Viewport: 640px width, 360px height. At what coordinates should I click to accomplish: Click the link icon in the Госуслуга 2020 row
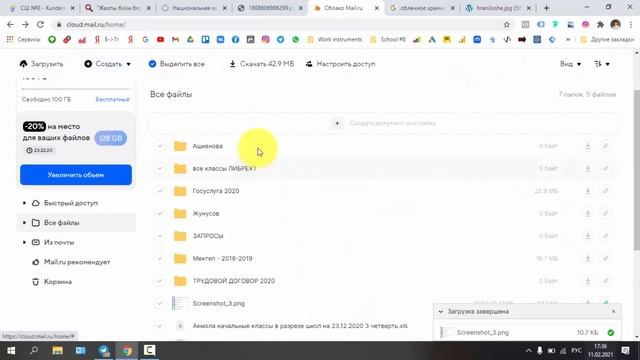(x=606, y=191)
